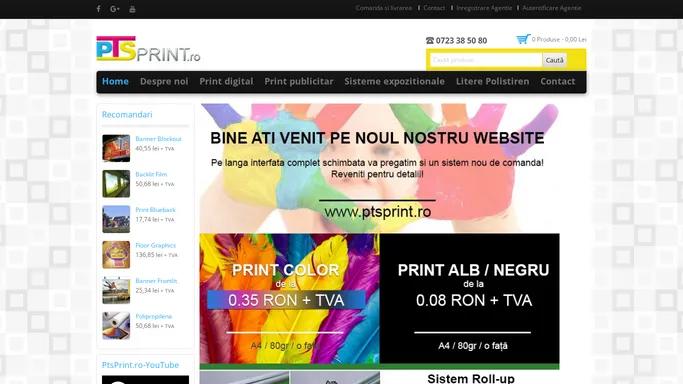Viewport: 683px width, 384px height.
Task: Open the Facebook social icon
Action: pyautogui.click(x=98, y=9)
